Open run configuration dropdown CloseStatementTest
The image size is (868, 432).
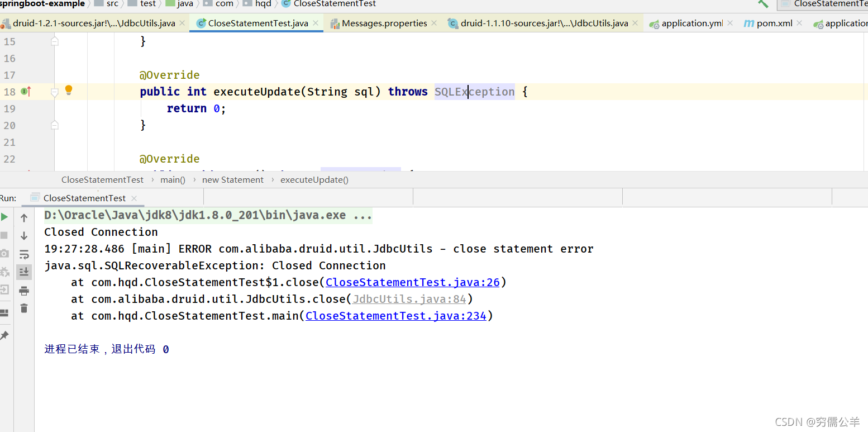822,4
